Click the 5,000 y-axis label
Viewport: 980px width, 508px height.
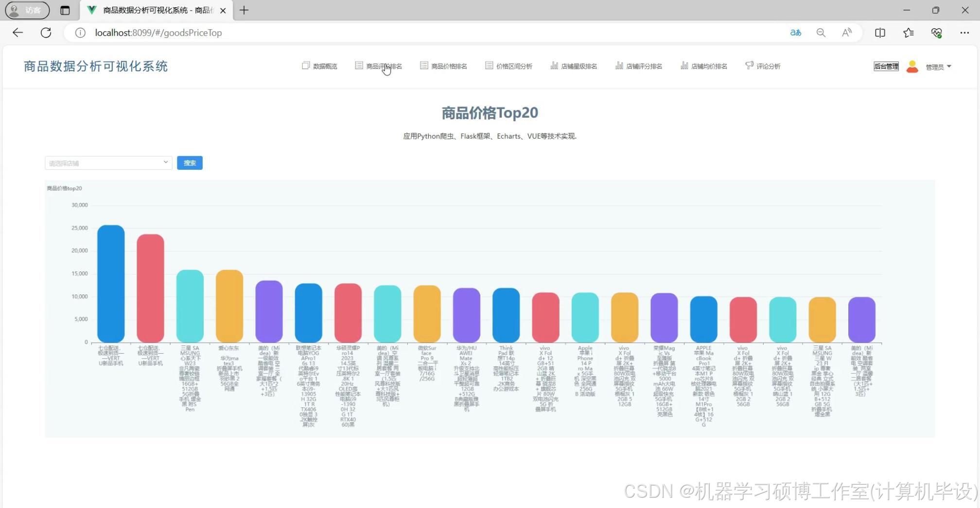tap(81, 319)
